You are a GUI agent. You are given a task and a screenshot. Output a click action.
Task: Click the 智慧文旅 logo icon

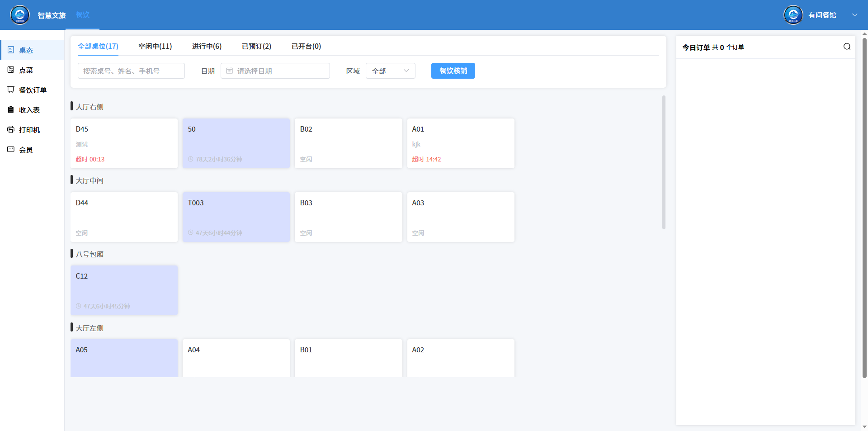[20, 15]
